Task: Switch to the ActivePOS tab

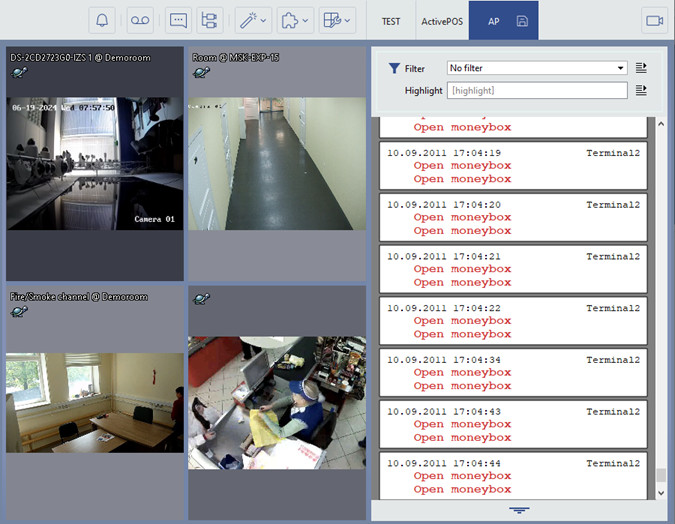Action: tap(441, 20)
